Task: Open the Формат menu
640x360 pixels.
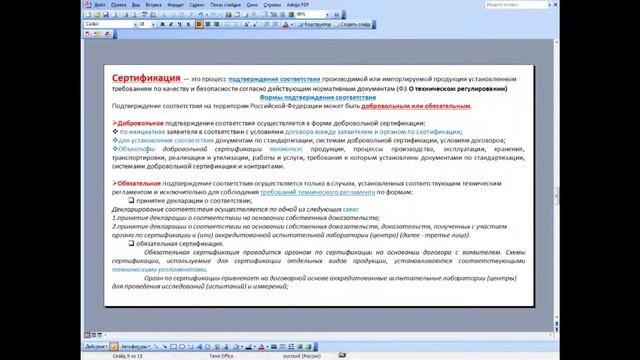Action: (176, 5)
